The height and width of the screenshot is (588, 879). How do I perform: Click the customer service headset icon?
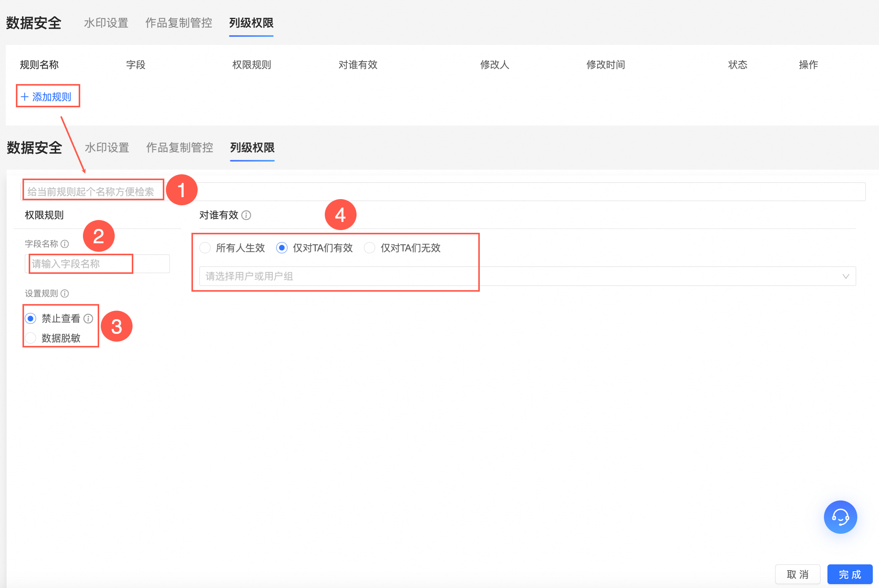[x=840, y=517]
